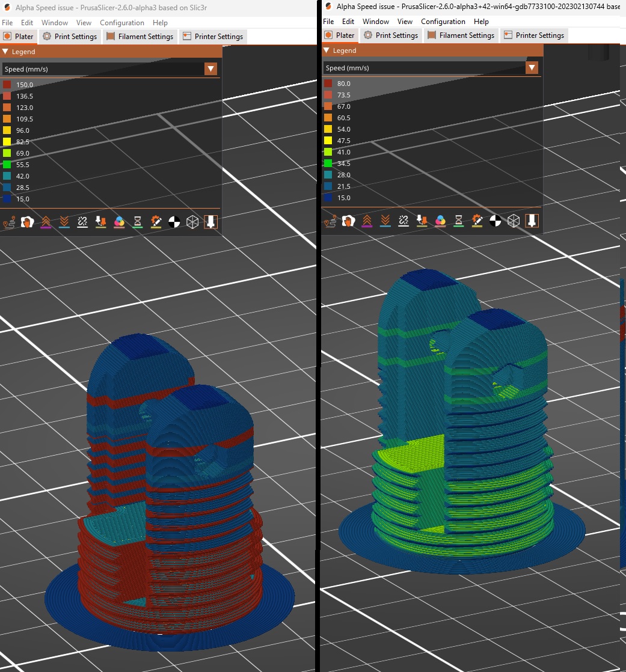
Task: Switch to Filament Settings tab in right window
Action: 461,35
